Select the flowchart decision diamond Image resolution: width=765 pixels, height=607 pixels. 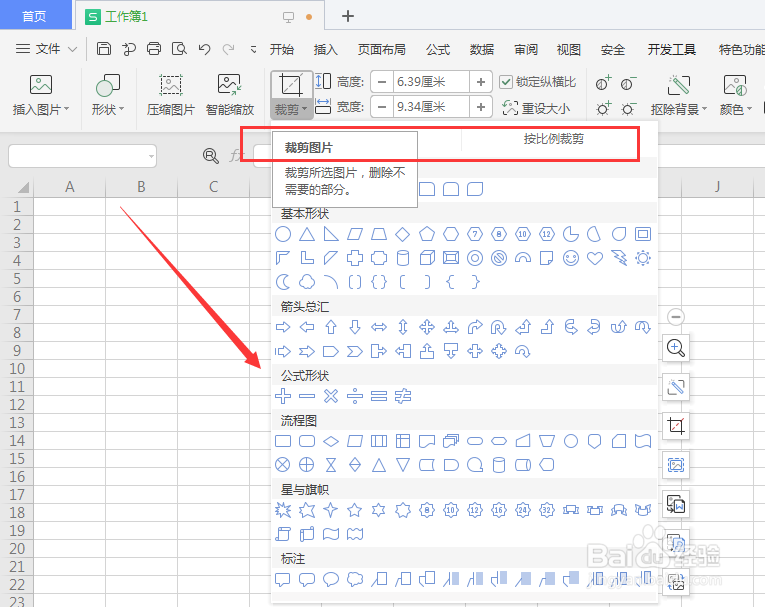(331, 442)
